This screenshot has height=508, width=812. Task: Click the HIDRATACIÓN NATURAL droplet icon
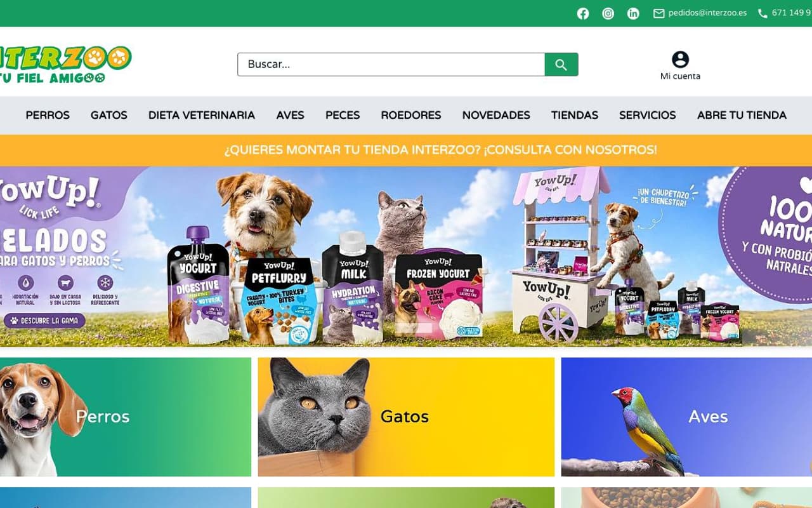point(25,283)
